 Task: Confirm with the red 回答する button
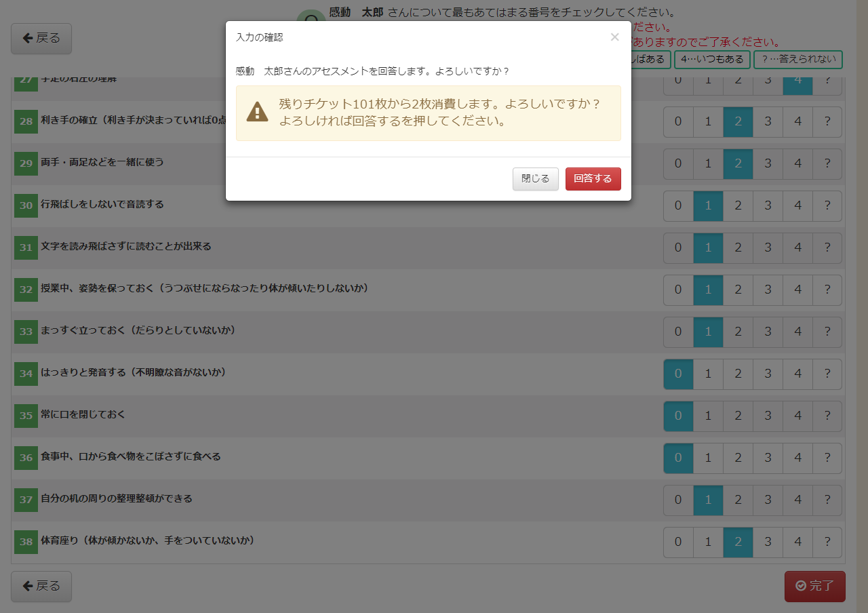tap(593, 179)
